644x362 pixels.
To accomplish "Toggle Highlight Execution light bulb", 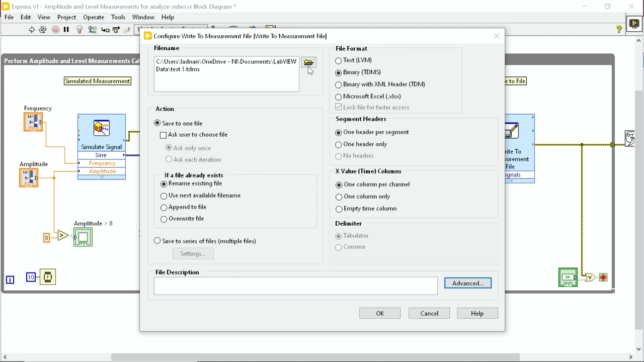I will click(x=79, y=30).
